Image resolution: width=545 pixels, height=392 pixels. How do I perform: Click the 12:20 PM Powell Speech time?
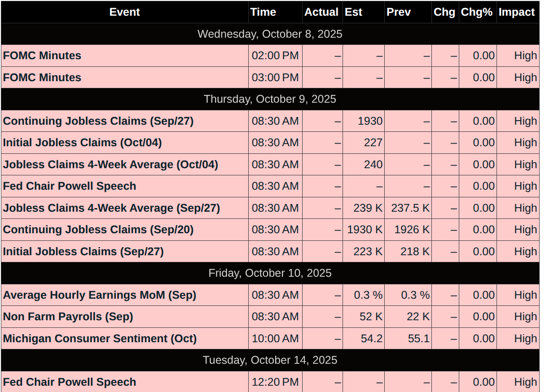click(275, 382)
